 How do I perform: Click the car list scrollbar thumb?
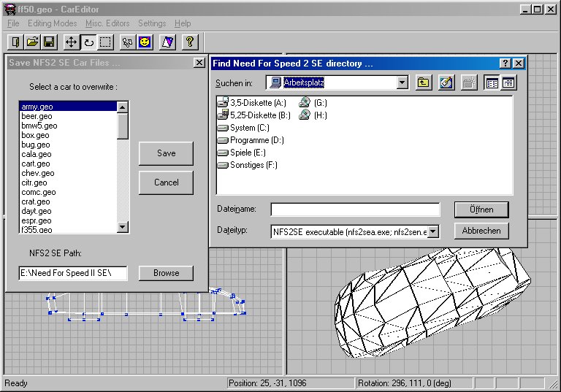pyautogui.click(x=123, y=126)
